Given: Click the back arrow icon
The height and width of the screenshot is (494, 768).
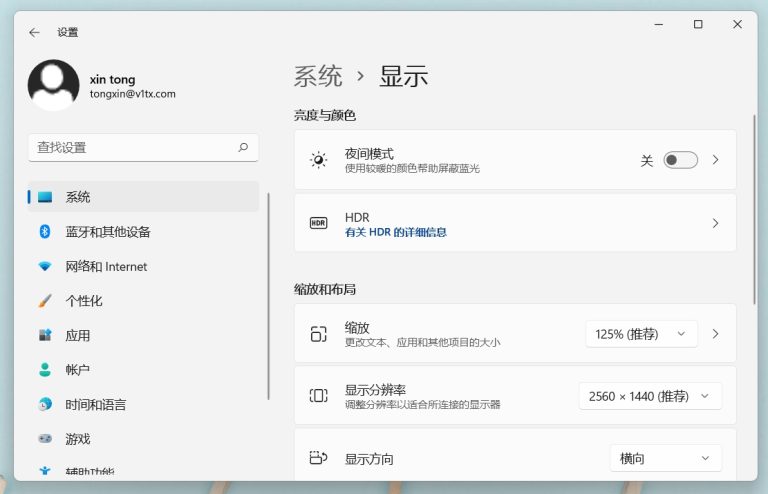Looking at the screenshot, I should (34, 32).
